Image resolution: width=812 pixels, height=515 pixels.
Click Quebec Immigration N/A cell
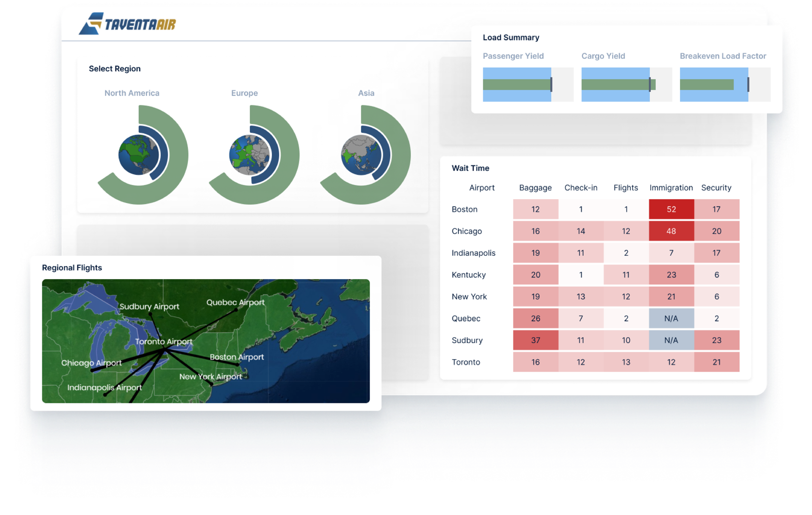coord(671,319)
